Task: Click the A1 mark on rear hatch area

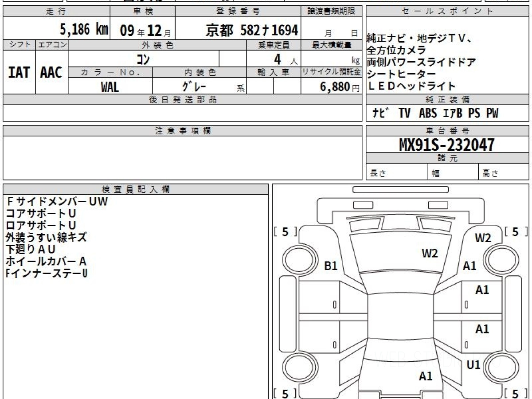Action: (x=426, y=376)
